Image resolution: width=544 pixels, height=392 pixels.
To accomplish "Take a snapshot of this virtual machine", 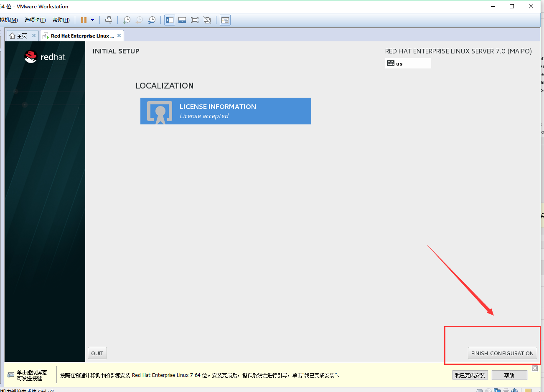I will click(127, 20).
